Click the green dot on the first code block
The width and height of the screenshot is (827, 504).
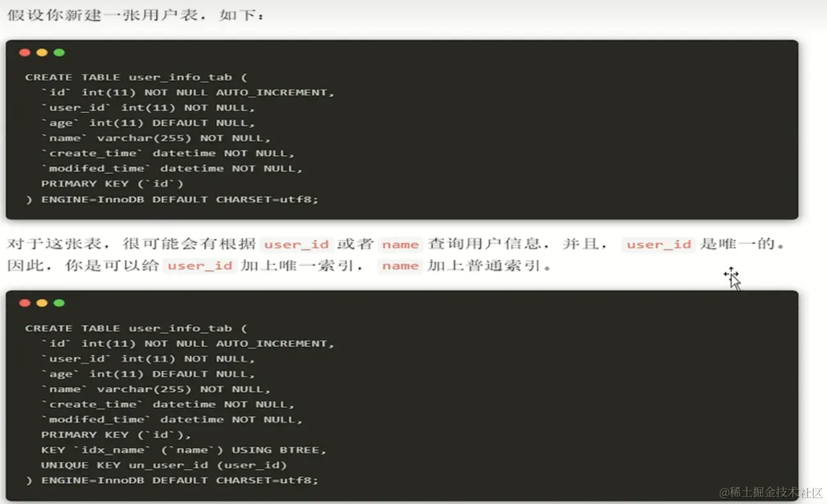(60, 53)
